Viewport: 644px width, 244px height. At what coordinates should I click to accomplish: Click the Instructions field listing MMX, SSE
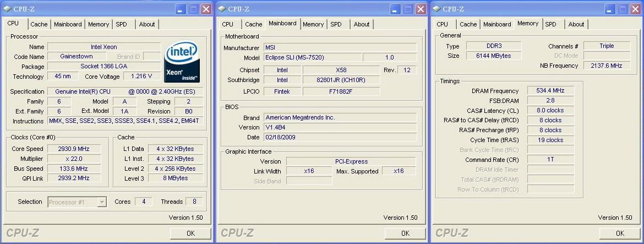[125, 121]
